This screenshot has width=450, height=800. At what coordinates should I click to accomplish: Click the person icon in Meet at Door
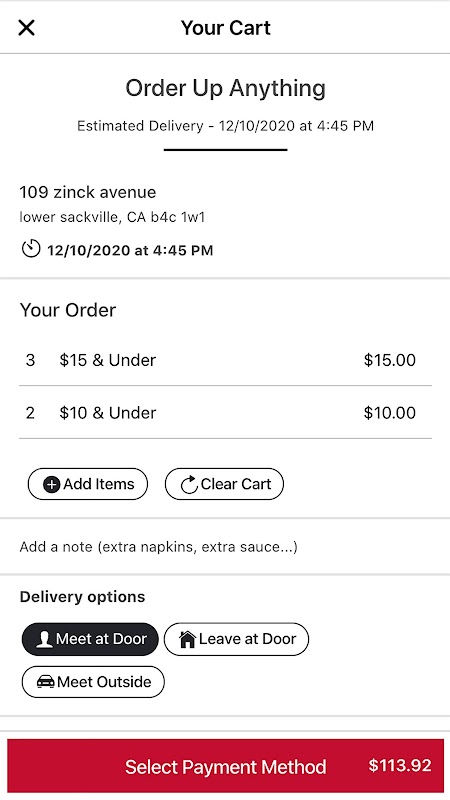click(x=44, y=639)
